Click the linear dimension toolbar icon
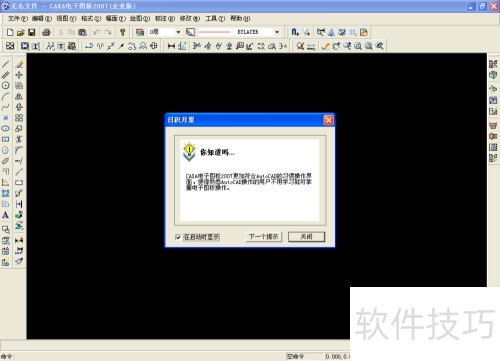 [171, 46]
